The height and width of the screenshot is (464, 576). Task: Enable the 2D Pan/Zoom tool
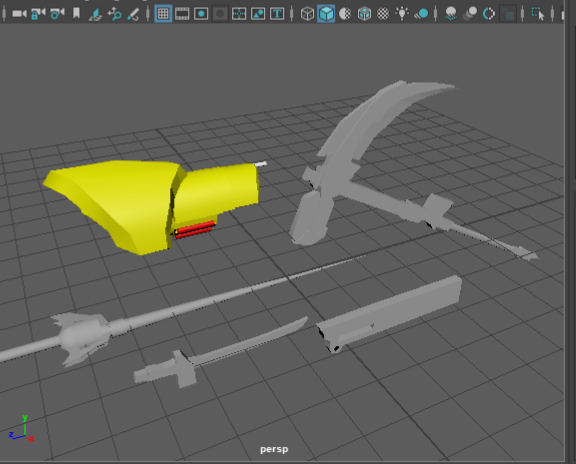point(115,14)
